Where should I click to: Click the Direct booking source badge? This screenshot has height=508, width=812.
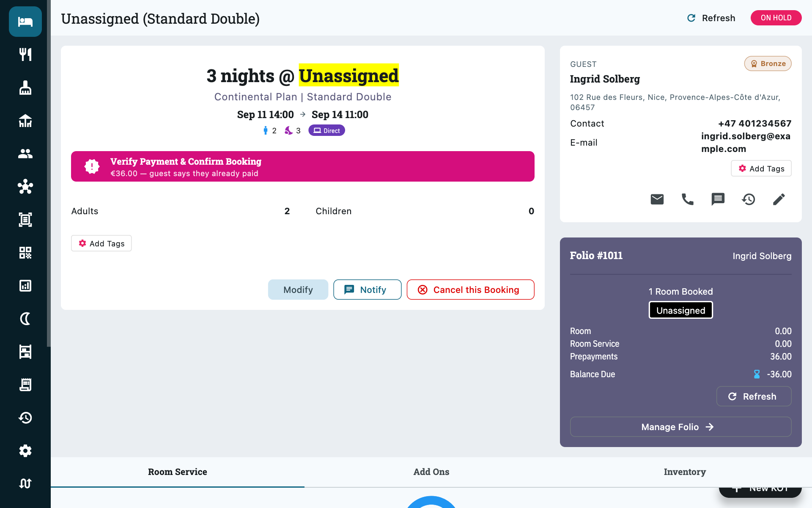326,130
